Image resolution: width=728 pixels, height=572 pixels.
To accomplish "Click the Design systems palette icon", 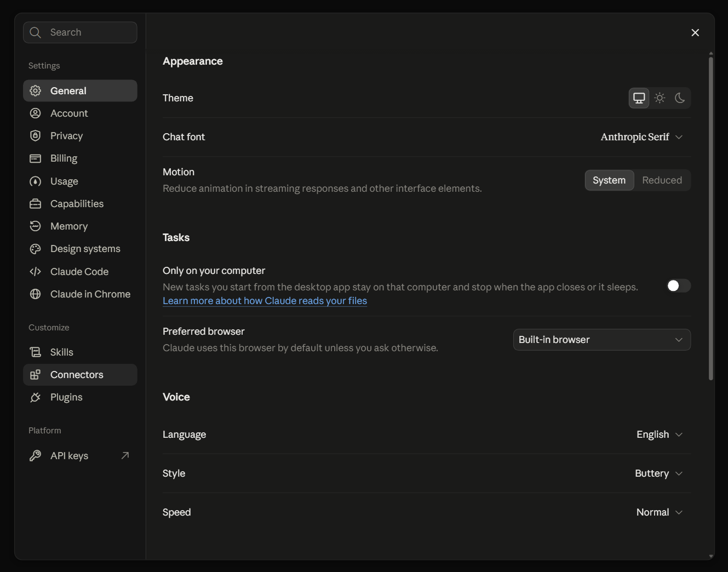I will (x=36, y=249).
